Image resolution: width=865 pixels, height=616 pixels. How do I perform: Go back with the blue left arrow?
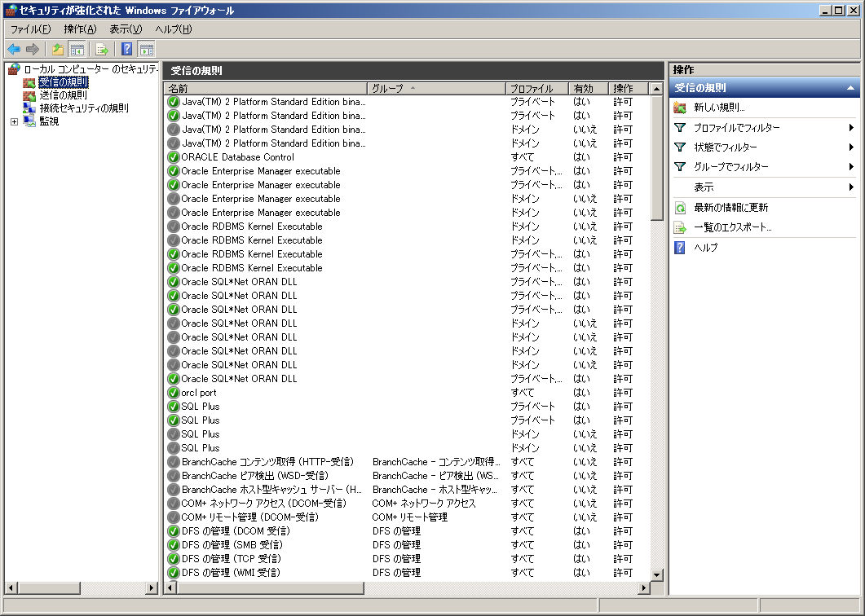click(x=14, y=50)
